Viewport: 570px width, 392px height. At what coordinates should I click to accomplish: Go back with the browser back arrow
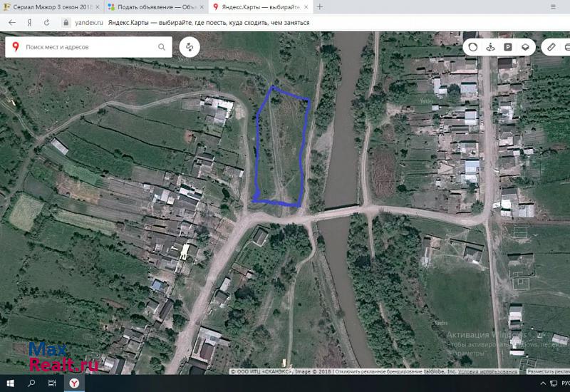[x=11, y=22]
